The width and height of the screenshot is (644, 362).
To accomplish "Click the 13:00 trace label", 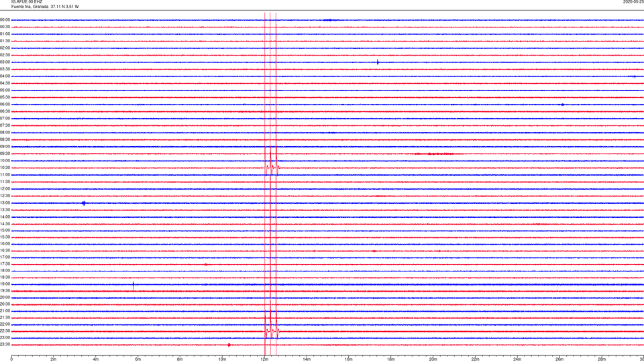I will 5,203.
